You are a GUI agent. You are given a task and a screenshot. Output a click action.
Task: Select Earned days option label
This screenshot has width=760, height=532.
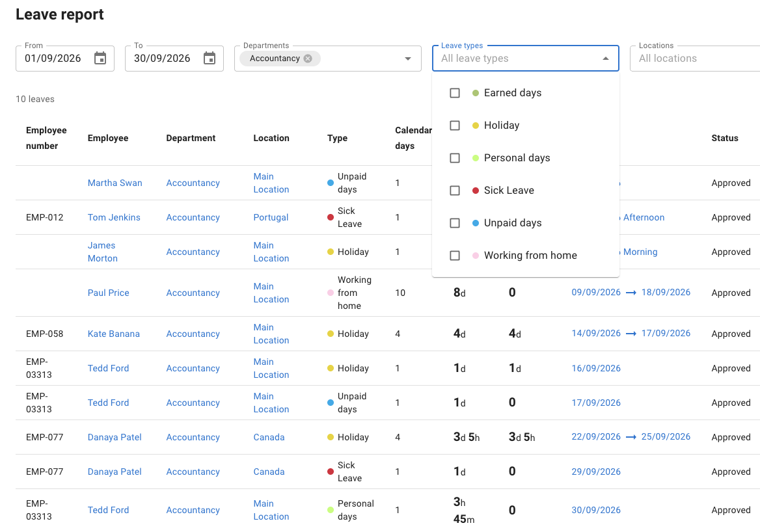pos(512,93)
